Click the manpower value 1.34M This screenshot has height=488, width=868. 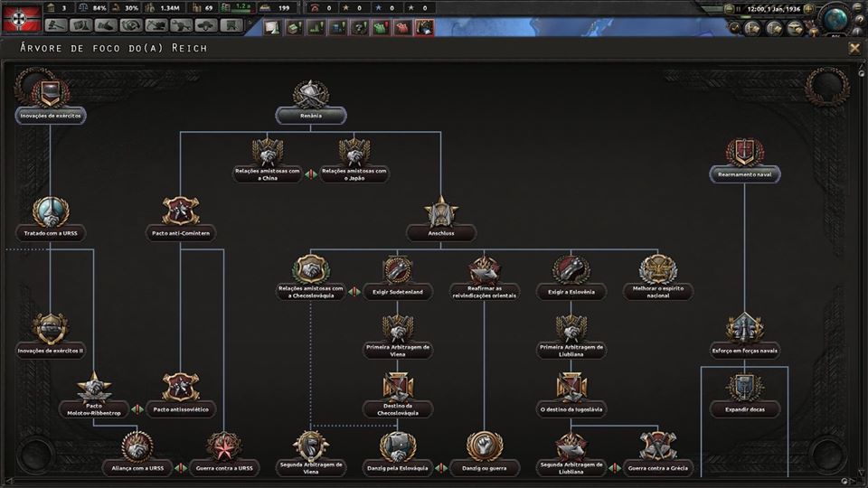[x=164, y=8]
